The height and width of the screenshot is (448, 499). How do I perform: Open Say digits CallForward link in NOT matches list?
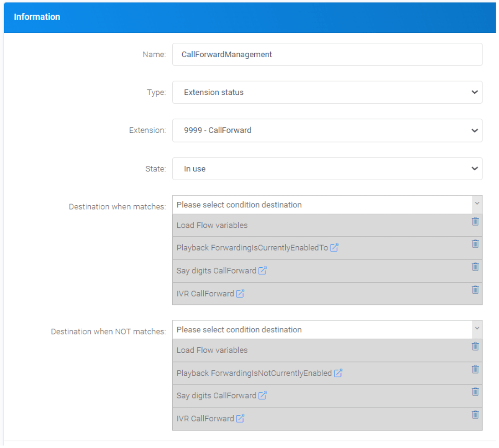[263, 396]
